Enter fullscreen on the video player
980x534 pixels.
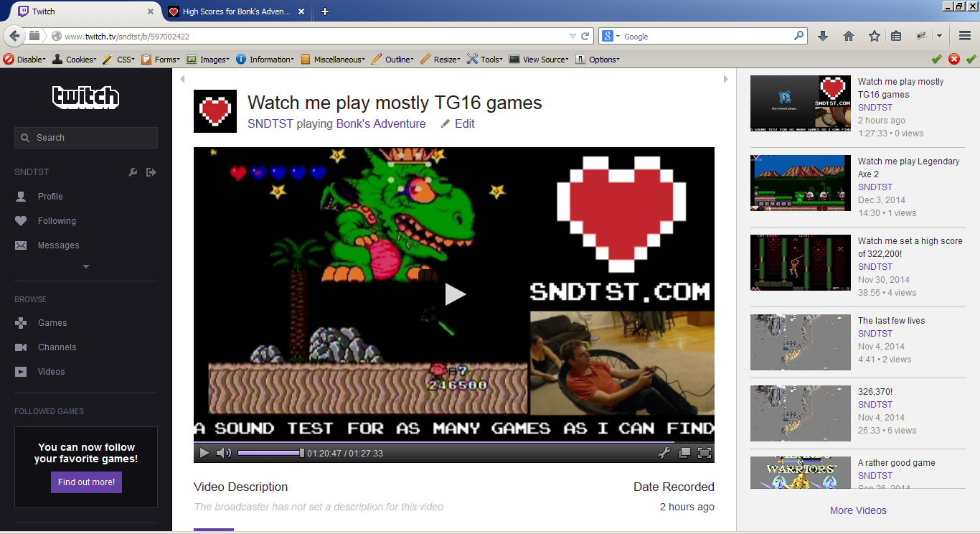705,453
